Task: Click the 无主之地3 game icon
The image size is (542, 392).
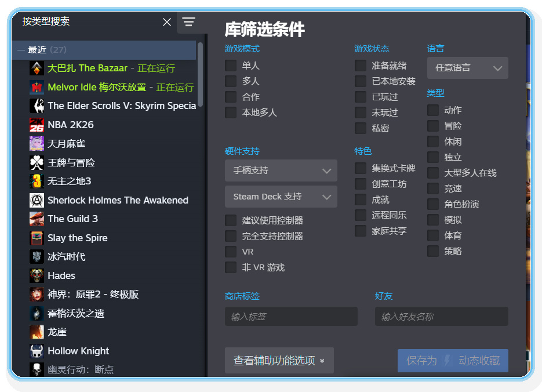Action: (x=37, y=181)
